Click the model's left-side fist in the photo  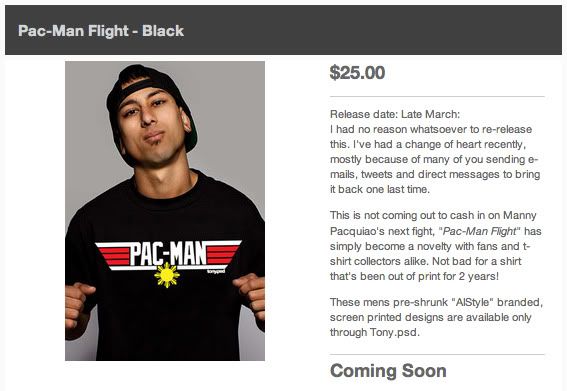coord(80,306)
